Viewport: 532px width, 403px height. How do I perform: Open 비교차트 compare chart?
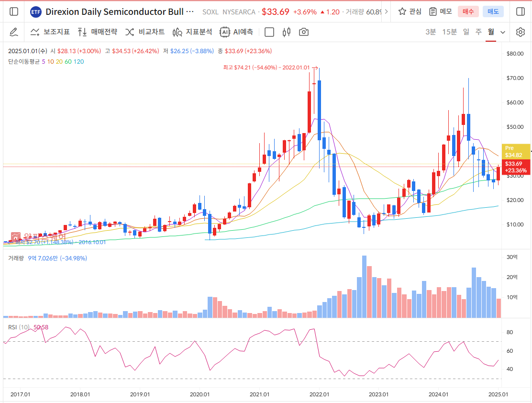point(145,32)
